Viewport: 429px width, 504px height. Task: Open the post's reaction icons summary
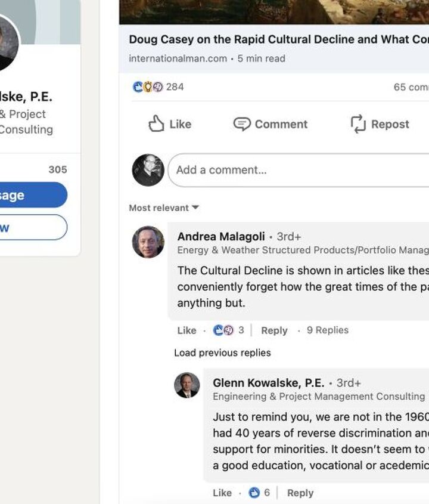click(147, 87)
